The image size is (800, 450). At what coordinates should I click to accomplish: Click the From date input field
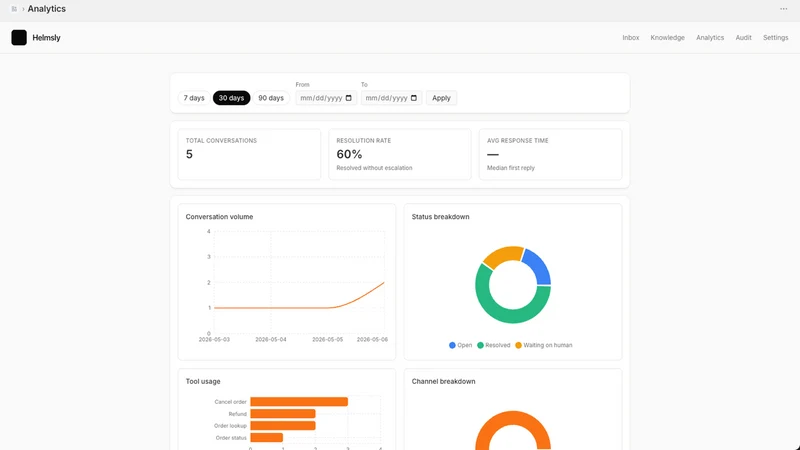[x=326, y=98]
